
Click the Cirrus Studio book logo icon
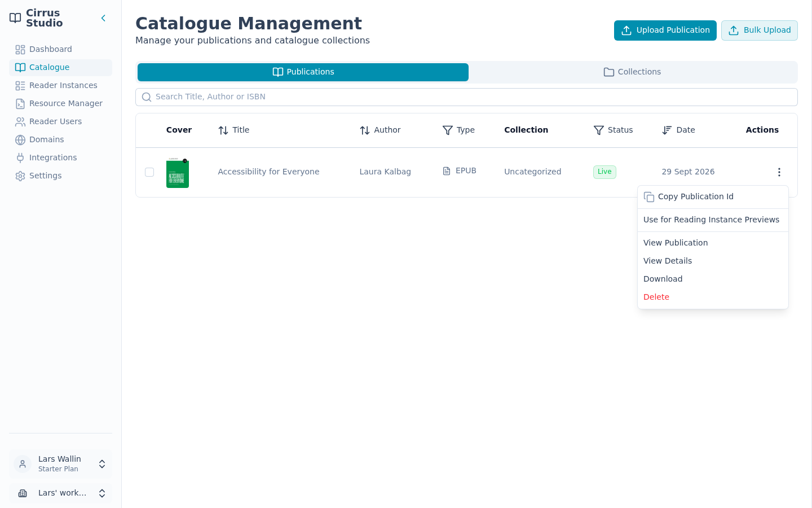[x=15, y=18]
